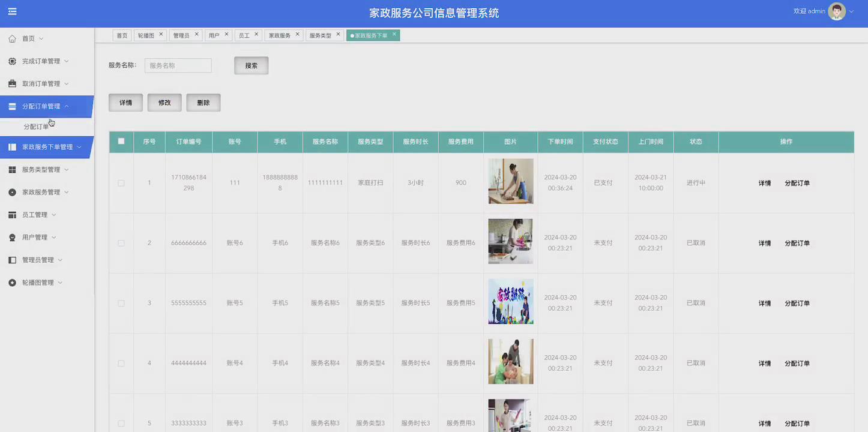Click the hamburger menu icon in top bar
The image size is (868, 432).
pyautogui.click(x=12, y=11)
